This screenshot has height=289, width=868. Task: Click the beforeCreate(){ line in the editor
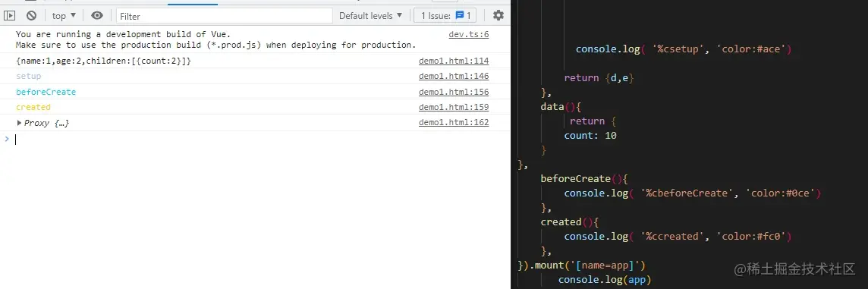click(584, 179)
